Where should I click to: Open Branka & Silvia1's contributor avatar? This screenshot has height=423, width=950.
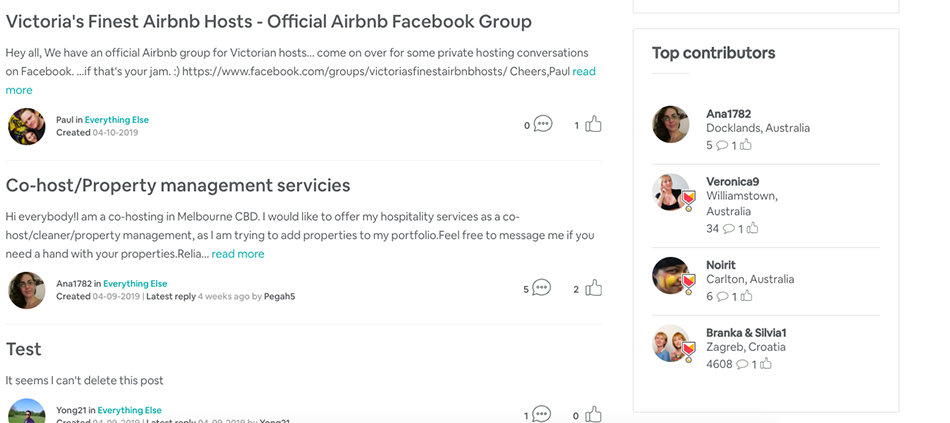click(671, 343)
